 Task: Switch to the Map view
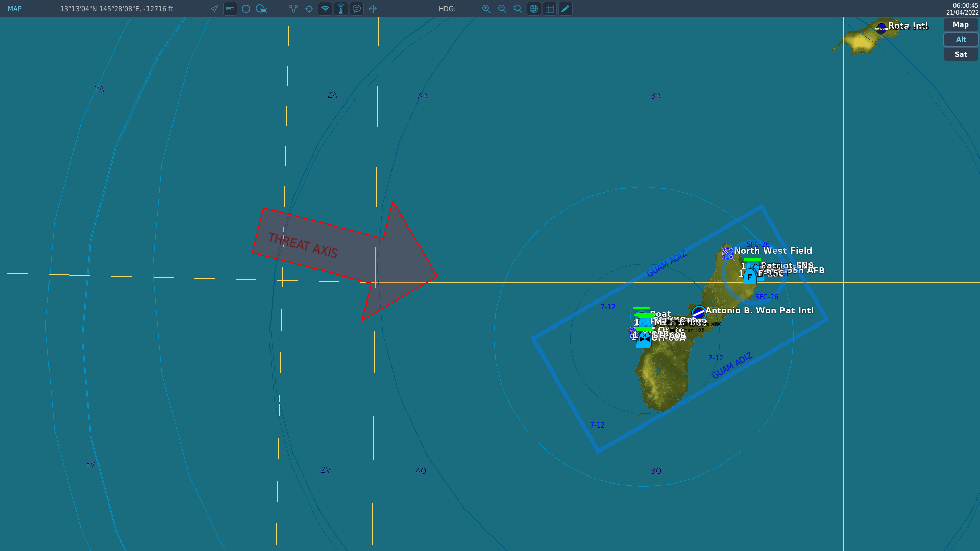[961, 24]
